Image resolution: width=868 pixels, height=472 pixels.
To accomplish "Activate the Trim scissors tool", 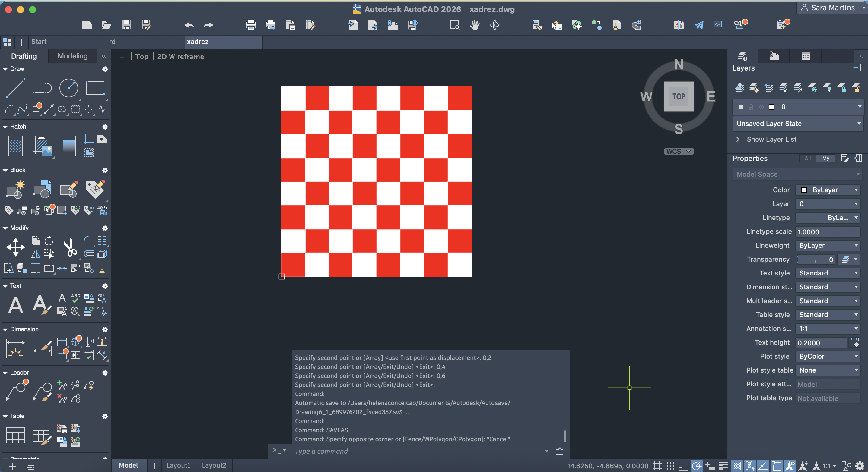I will coord(70,247).
